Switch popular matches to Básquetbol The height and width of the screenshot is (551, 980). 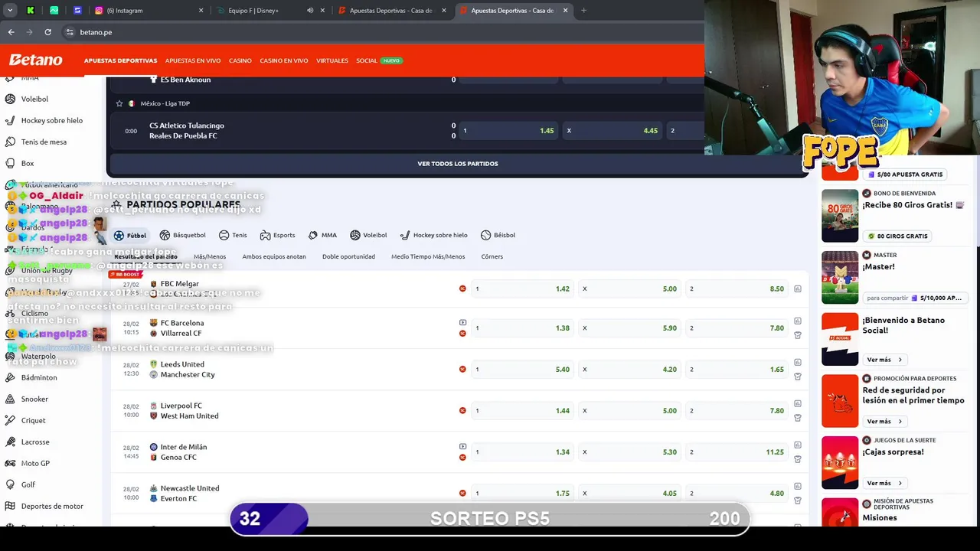pos(182,235)
